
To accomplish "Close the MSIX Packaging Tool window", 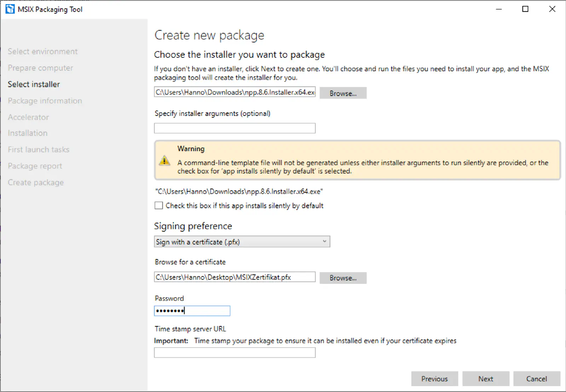I will 552,9.
